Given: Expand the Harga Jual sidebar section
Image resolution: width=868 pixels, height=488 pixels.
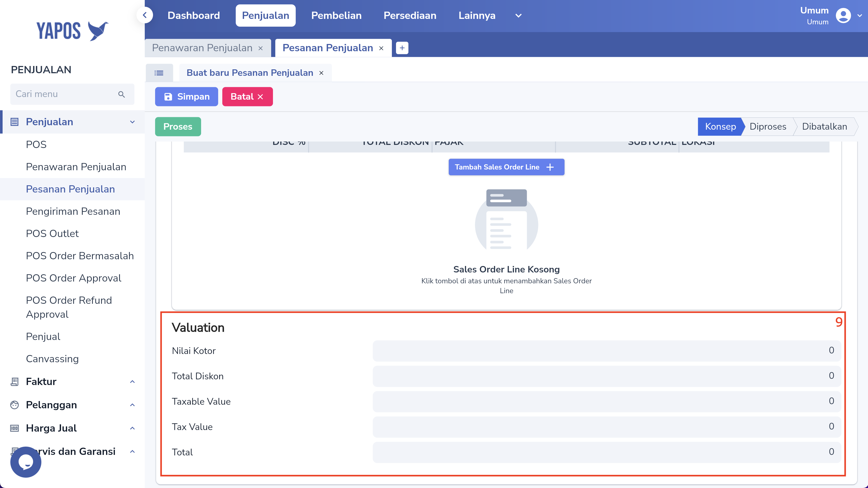Looking at the screenshot, I should 132,428.
